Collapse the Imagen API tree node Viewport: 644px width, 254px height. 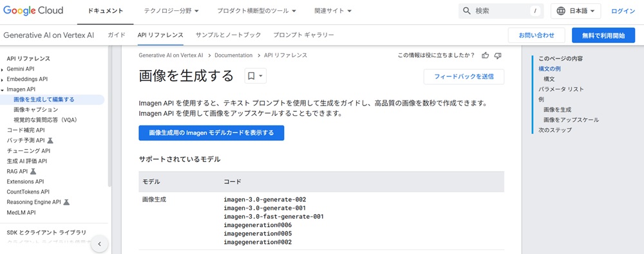3,89
